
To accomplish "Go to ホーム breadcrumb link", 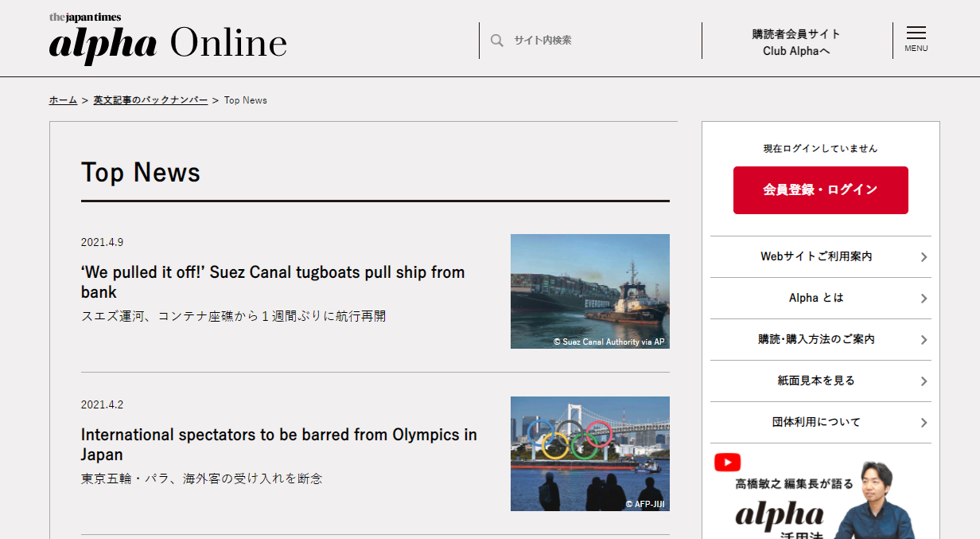I will click(x=63, y=100).
